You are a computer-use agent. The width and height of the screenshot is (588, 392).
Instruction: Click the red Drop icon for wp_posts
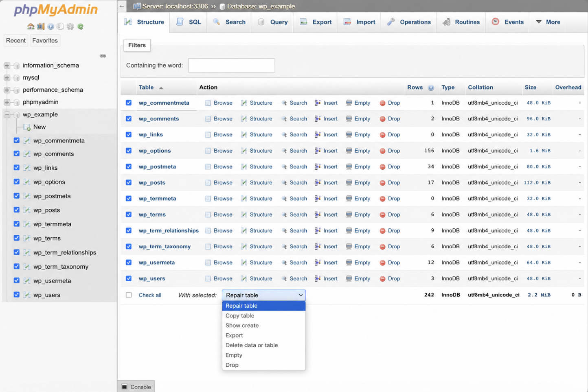(382, 183)
